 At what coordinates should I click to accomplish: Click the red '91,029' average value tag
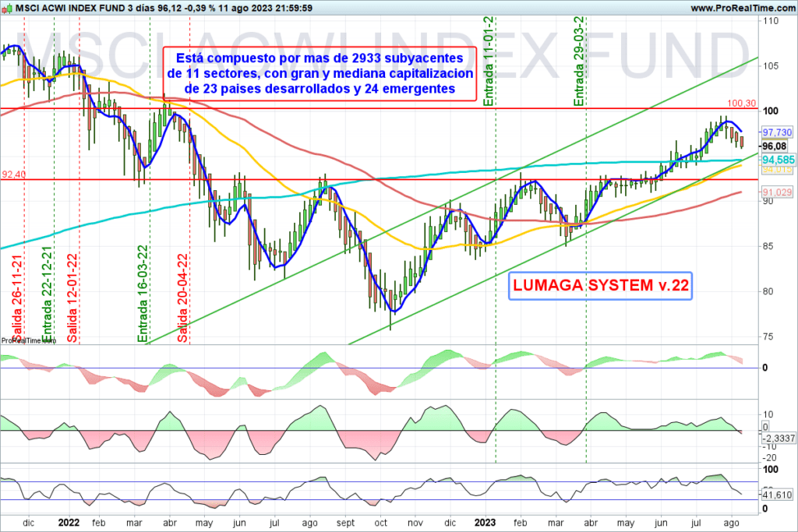pyautogui.click(x=777, y=192)
